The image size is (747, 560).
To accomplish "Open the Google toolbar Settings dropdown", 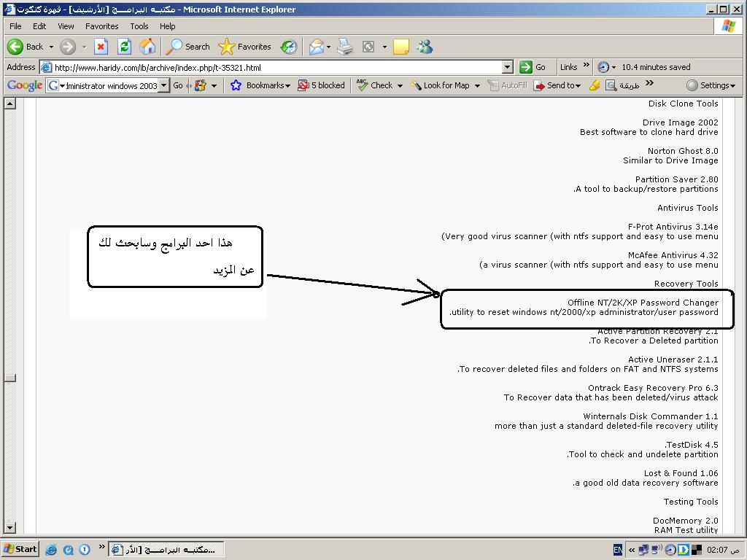I will (x=711, y=85).
